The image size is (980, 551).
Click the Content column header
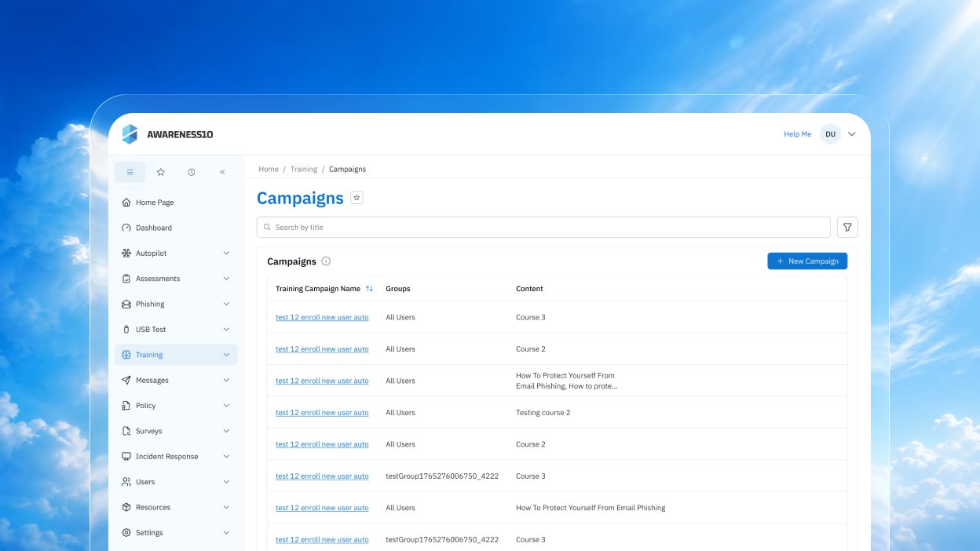tap(529, 289)
